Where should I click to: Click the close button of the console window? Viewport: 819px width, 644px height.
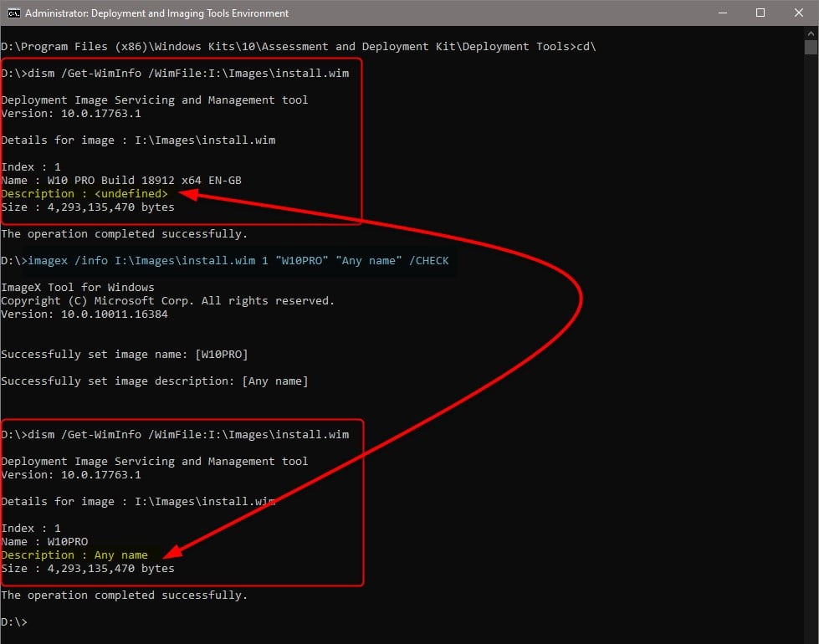pyautogui.click(x=799, y=13)
